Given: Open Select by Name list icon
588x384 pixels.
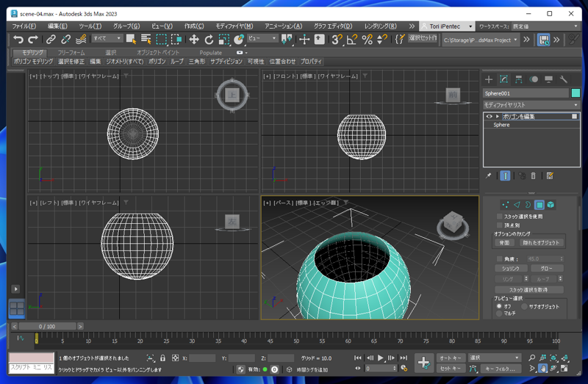Looking at the screenshot, I should (x=146, y=39).
